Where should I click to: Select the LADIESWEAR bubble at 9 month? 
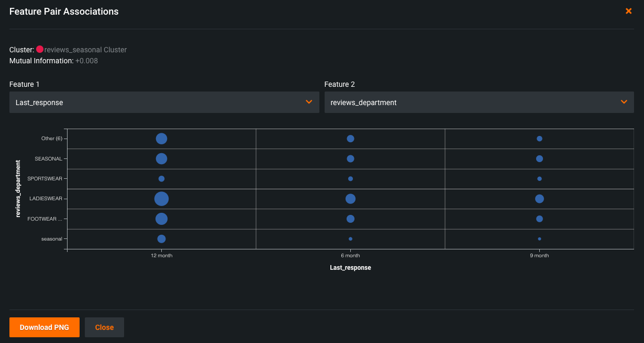click(x=539, y=199)
